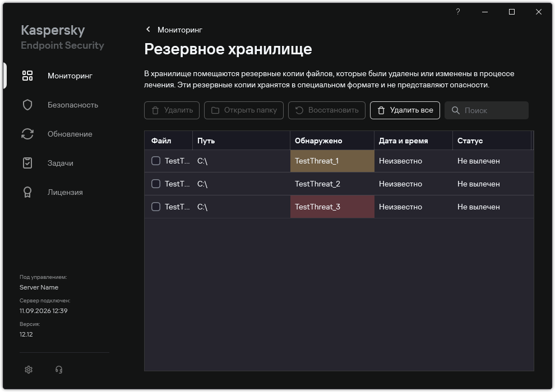The width and height of the screenshot is (555, 392).
Task: Click the C:\ path in TestThreat_3 row
Action: tap(202, 207)
